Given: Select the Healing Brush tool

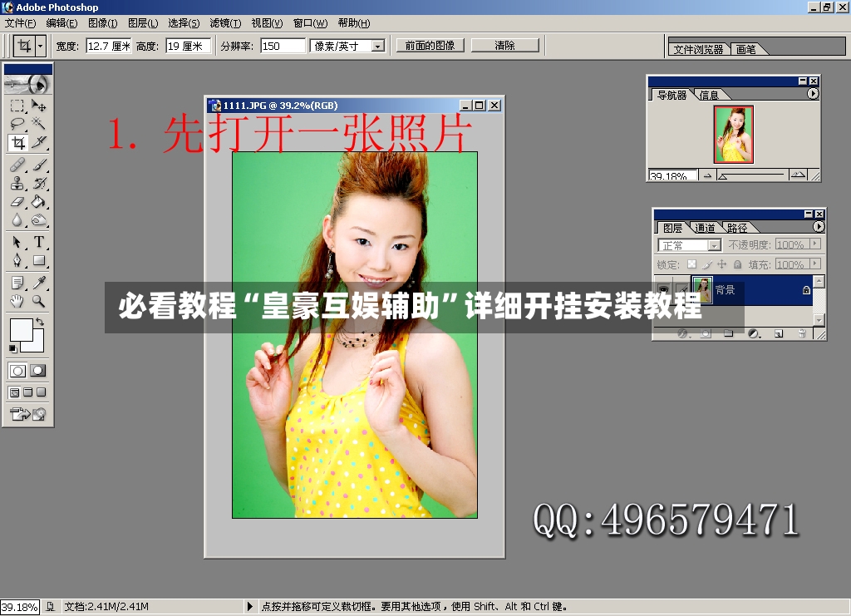Looking at the screenshot, I should click(17, 165).
